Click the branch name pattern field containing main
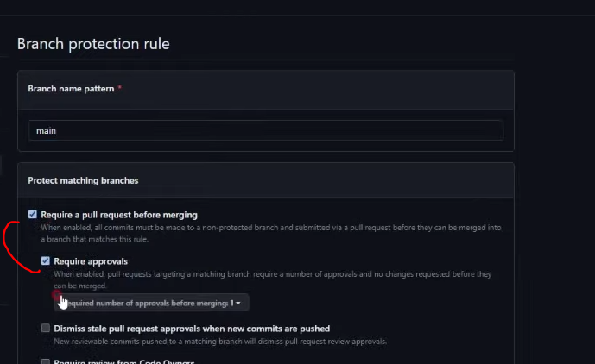Screen dimensions: 595x364 [x=266, y=131]
